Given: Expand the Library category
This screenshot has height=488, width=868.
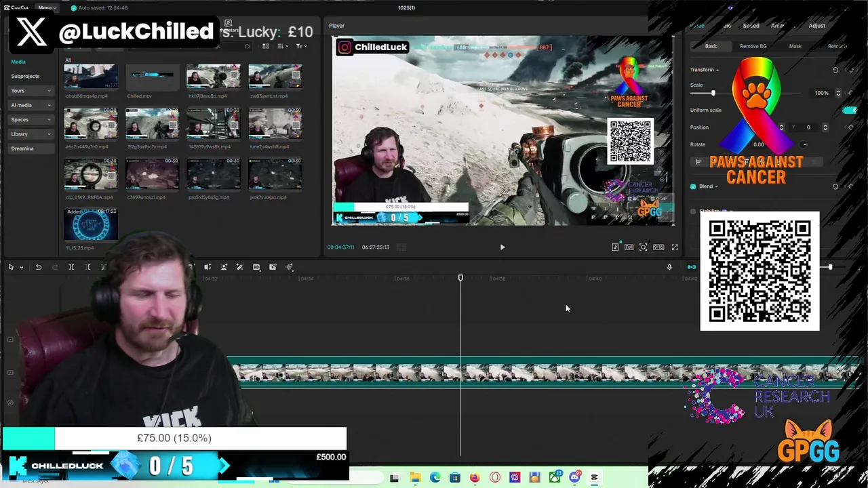Looking at the screenshot, I should [x=31, y=134].
